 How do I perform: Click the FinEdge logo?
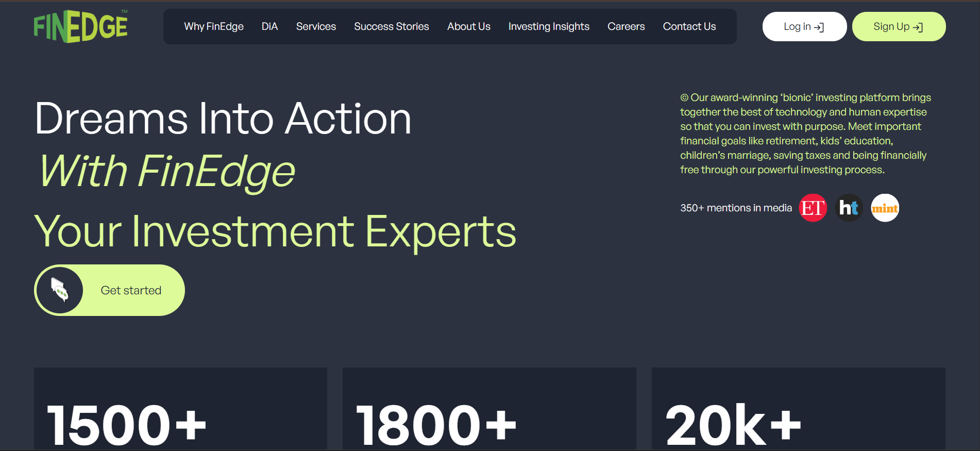pyautogui.click(x=81, y=26)
